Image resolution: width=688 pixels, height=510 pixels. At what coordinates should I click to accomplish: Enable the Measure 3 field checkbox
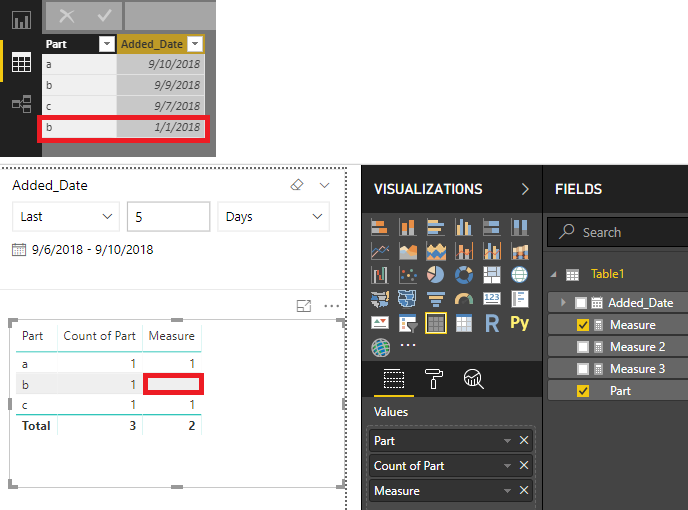583,369
